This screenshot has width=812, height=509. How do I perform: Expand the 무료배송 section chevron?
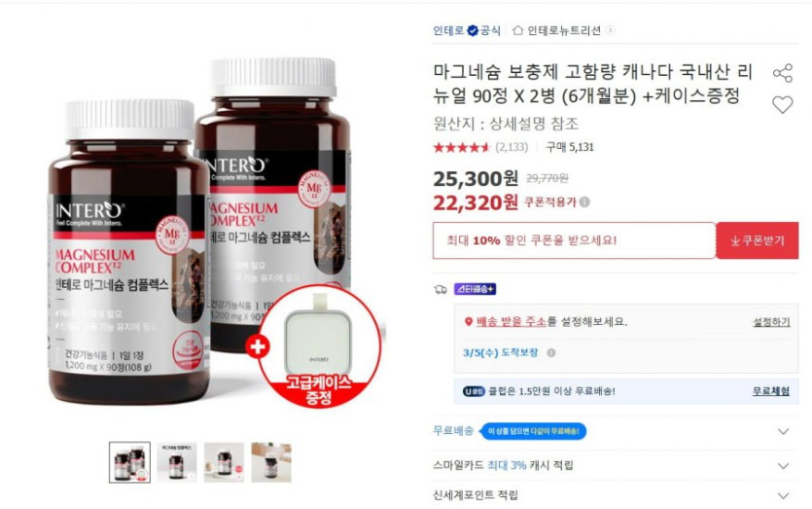click(784, 431)
